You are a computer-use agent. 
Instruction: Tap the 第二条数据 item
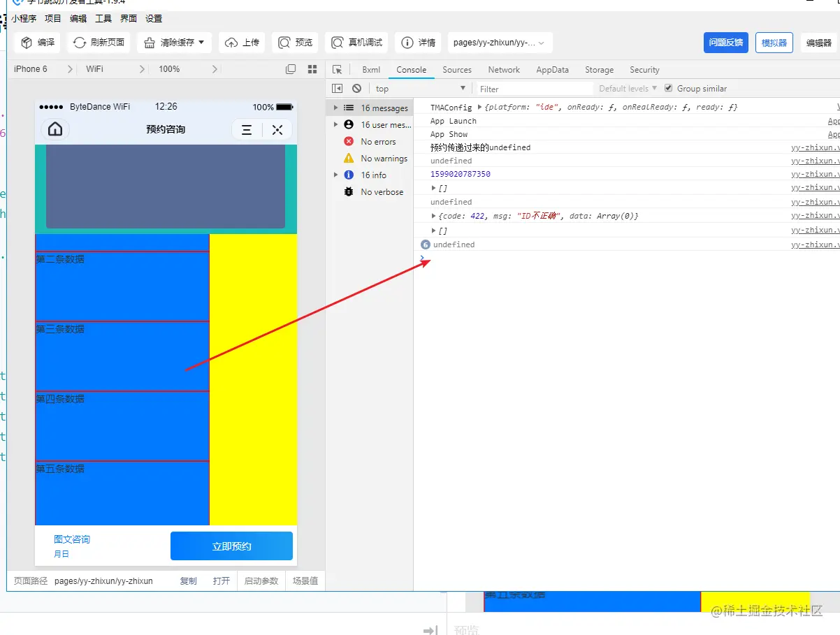(122, 286)
